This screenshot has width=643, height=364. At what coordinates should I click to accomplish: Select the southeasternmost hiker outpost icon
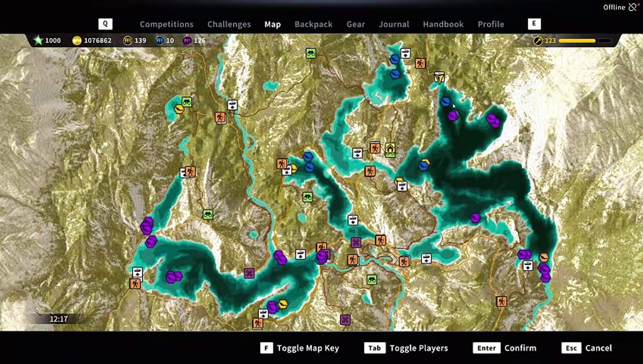coord(501,301)
